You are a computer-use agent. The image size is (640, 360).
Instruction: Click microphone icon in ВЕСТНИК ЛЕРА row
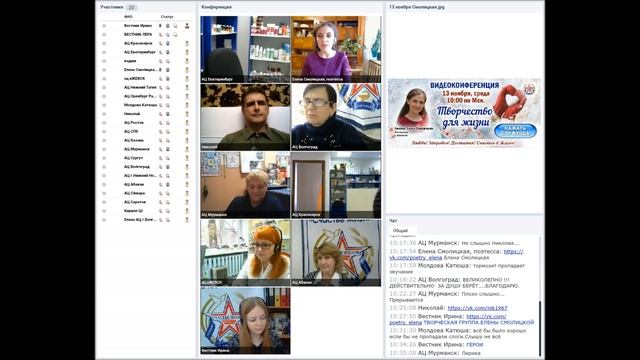(160, 35)
